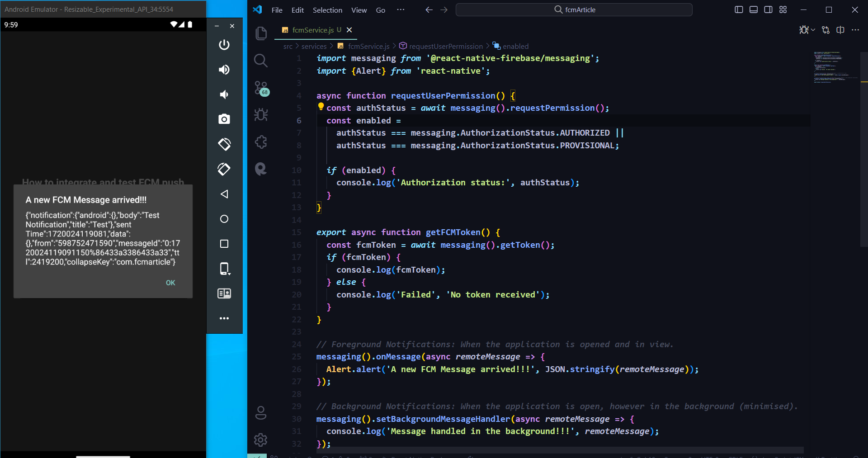Expand the hidden menu bar items ellipsis
868x458 pixels.
coord(401,9)
